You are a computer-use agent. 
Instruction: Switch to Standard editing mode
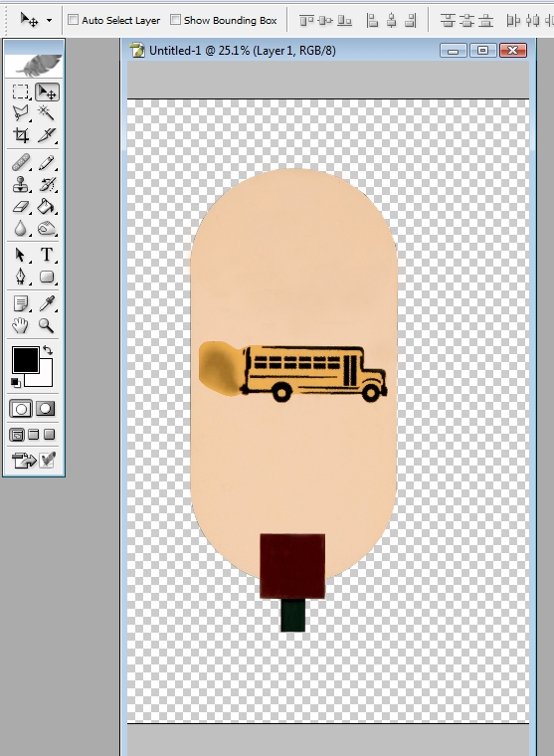point(21,409)
